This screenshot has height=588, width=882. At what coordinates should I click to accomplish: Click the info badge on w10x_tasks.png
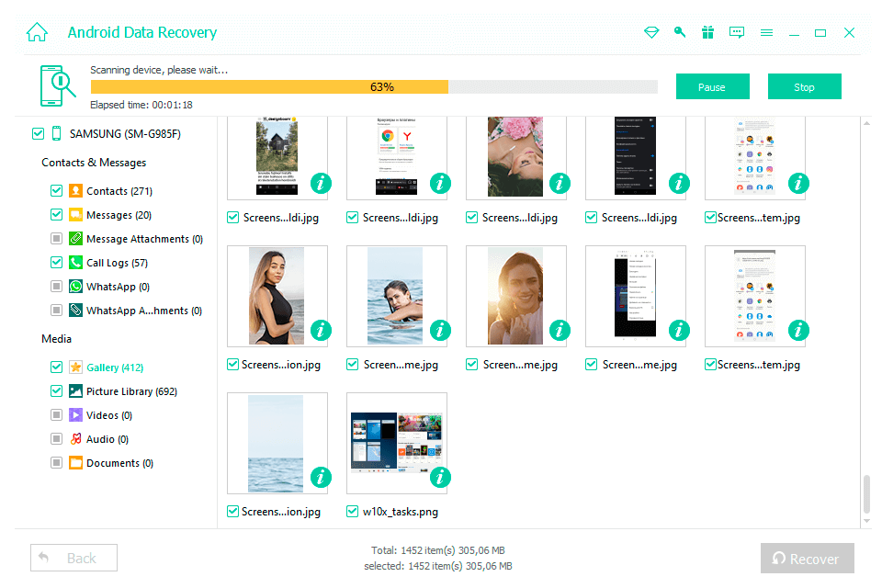coord(439,478)
